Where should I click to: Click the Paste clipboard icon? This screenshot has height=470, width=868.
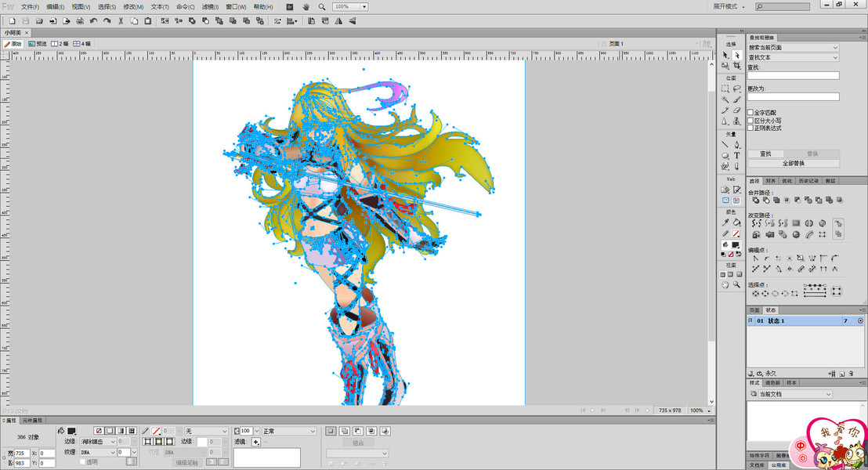(x=148, y=21)
